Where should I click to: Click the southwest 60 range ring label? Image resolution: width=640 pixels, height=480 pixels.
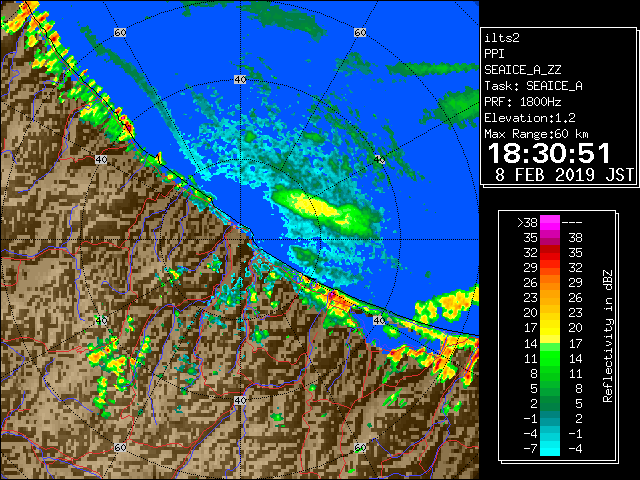point(120,448)
